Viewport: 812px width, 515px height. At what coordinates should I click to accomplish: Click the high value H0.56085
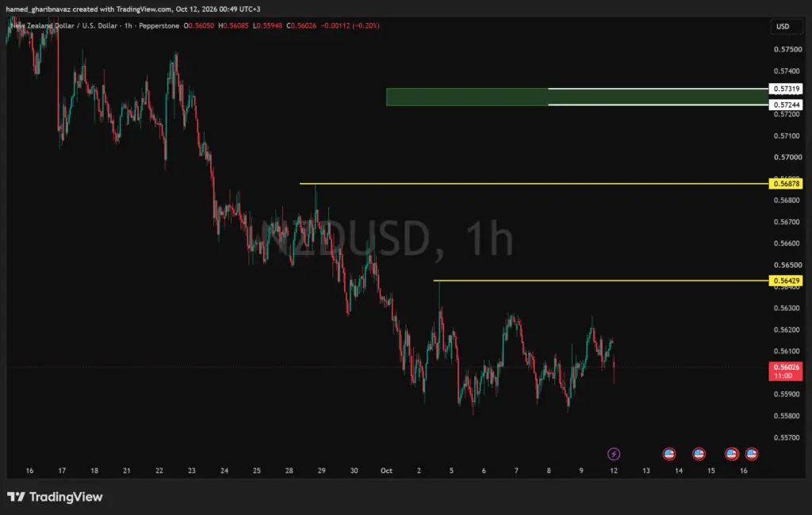[x=233, y=25]
